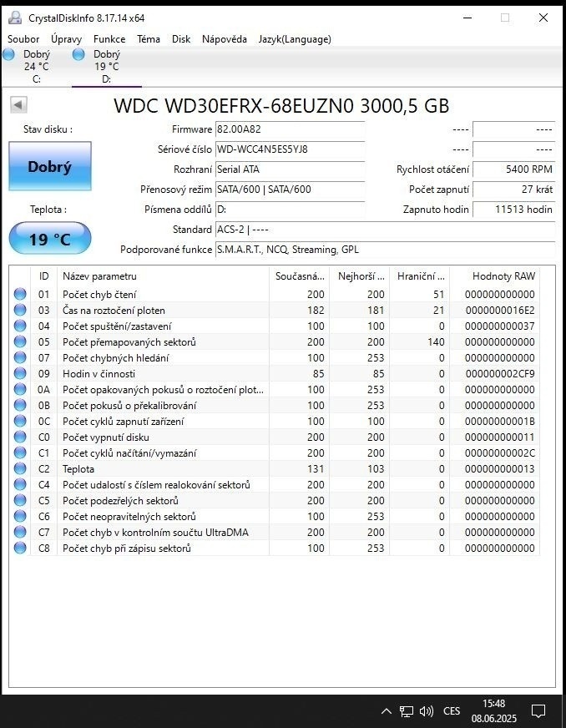
Task: Open the Funkce menu
Action: tap(109, 39)
